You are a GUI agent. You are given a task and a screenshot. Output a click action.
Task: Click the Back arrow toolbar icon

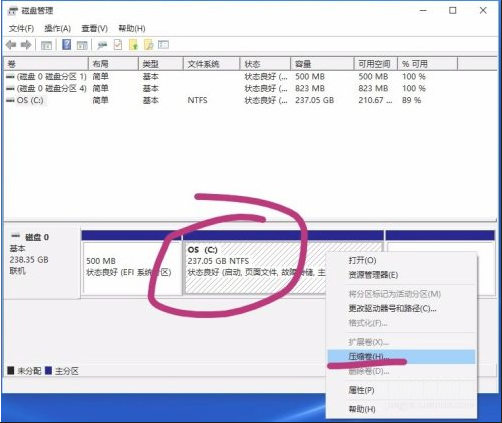(x=11, y=45)
